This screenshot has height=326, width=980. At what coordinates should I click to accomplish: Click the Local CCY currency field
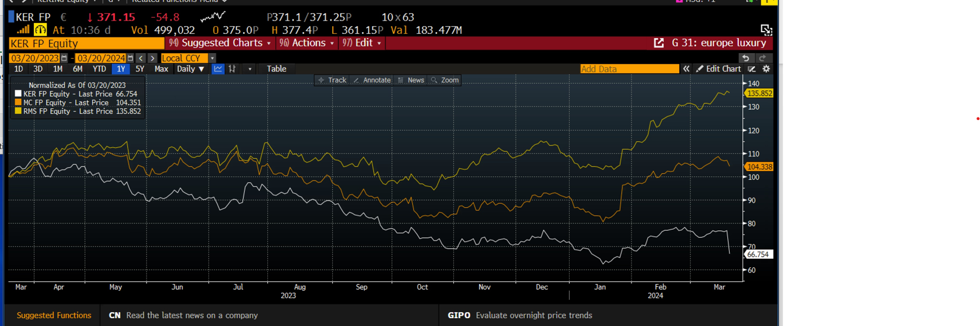pyautogui.click(x=184, y=58)
